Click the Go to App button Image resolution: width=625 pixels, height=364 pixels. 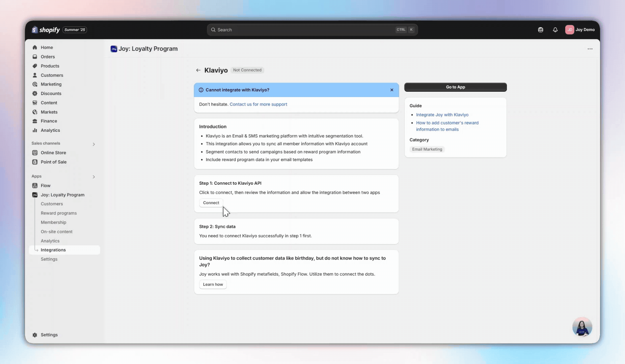(455, 87)
